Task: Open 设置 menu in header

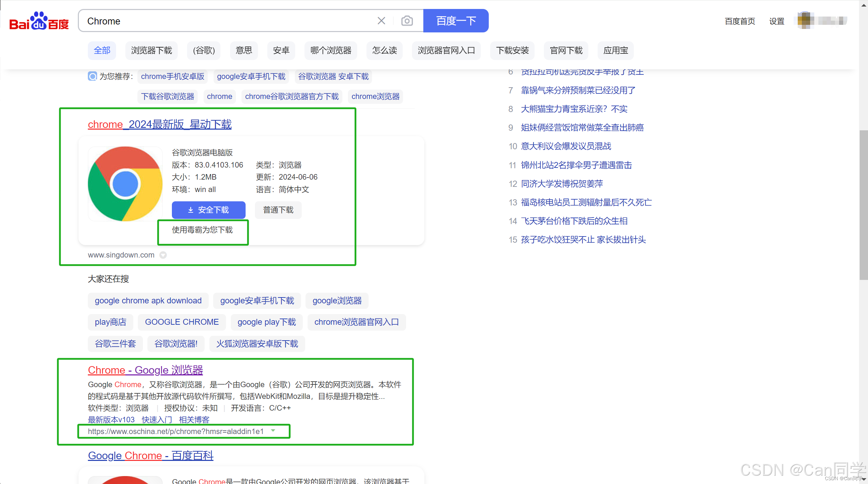Action: pos(776,21)
